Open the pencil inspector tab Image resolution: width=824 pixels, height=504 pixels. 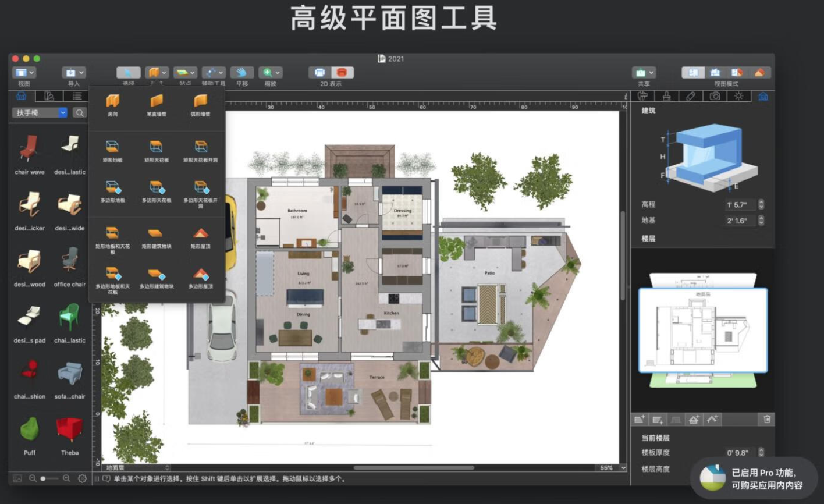click(691, 96)
